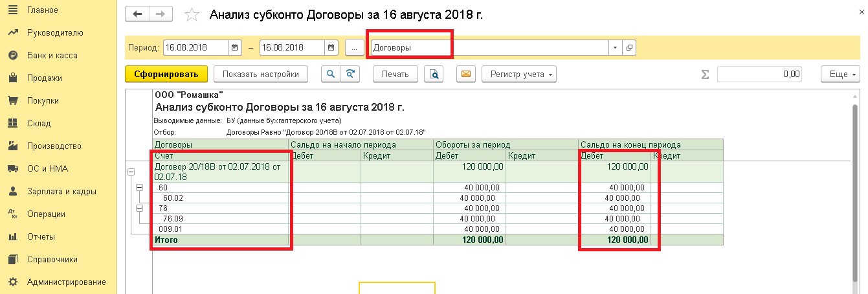Open the Производство section
Viewport: 868px width, 294px height.
54,146
